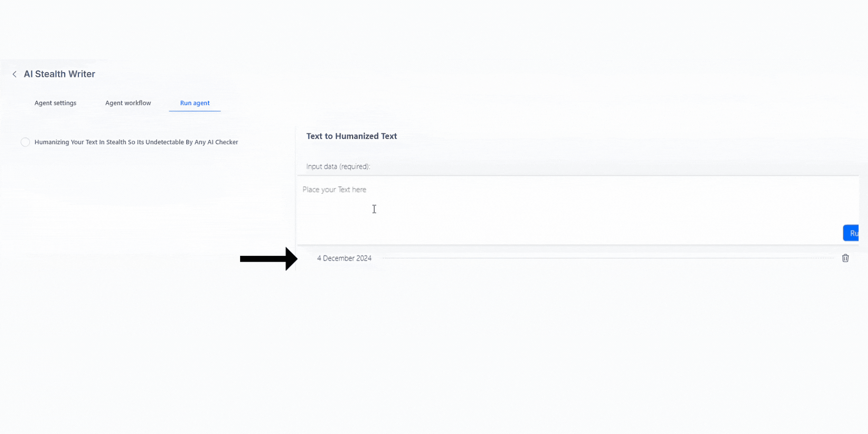The height and width of the screenshot is (434, 868).
Task: Go back using the chevron beside AI Stealth Writer
Action: click(x=14, y=74)
